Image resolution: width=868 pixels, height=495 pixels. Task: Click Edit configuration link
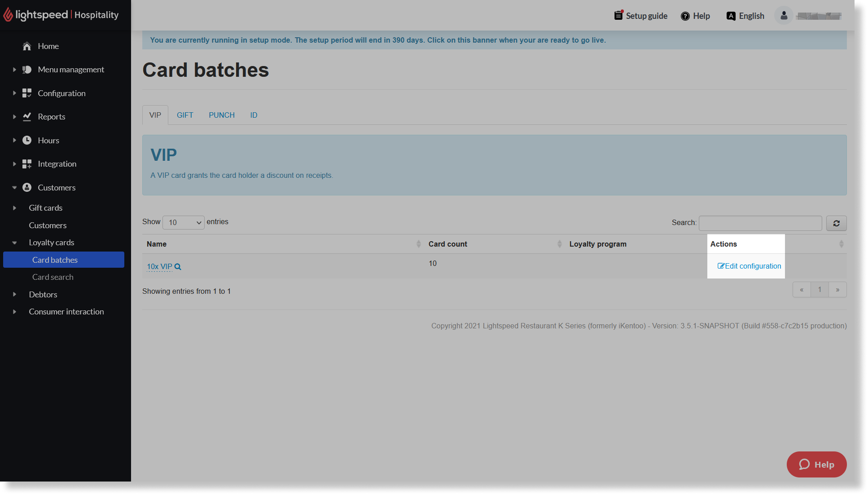tap(749, 266)
